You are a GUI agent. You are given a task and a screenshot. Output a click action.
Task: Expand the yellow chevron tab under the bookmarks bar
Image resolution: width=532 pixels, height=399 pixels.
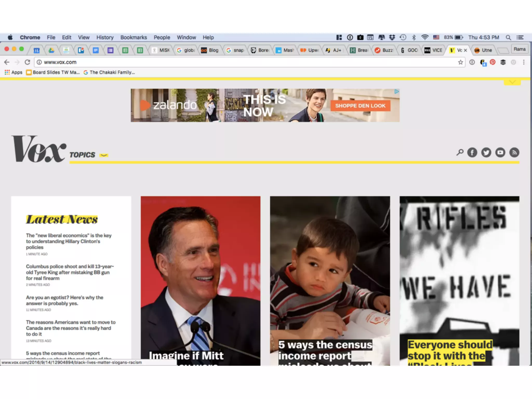point(512,82)
